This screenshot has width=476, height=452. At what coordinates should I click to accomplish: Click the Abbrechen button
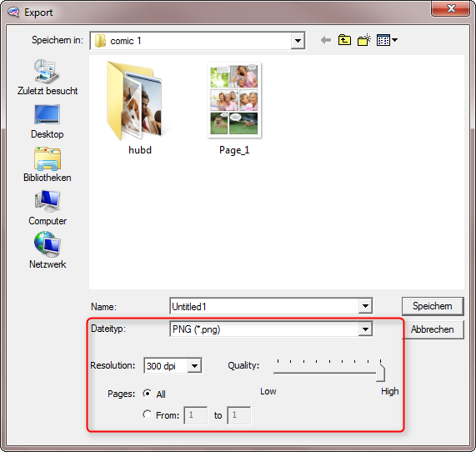(433, 329)
